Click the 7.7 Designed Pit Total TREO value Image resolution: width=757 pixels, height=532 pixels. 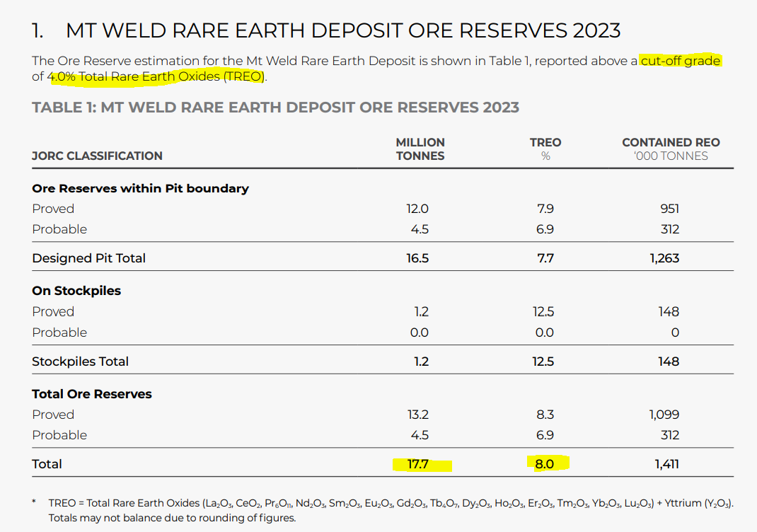[545, 258]
